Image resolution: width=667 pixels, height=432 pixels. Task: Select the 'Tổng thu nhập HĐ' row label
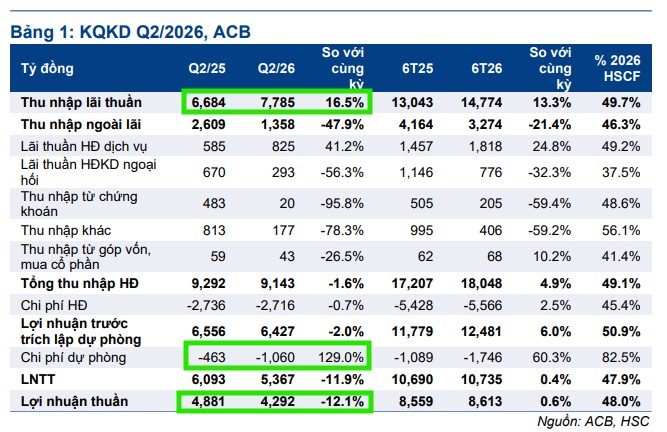(80, 283)
